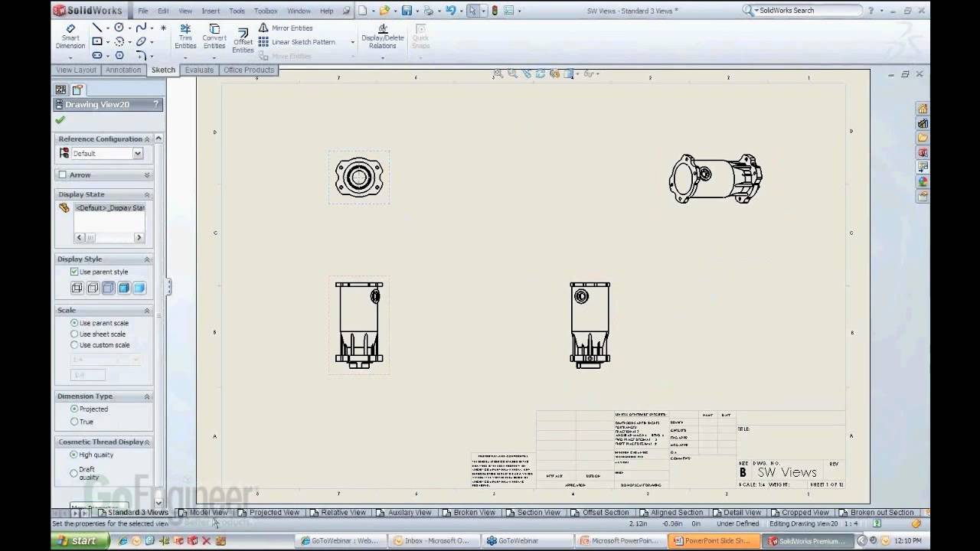This screenshot has width=980, height=551.
Task: Open Display/Delete Relations tool
Action: coord(383,36)
